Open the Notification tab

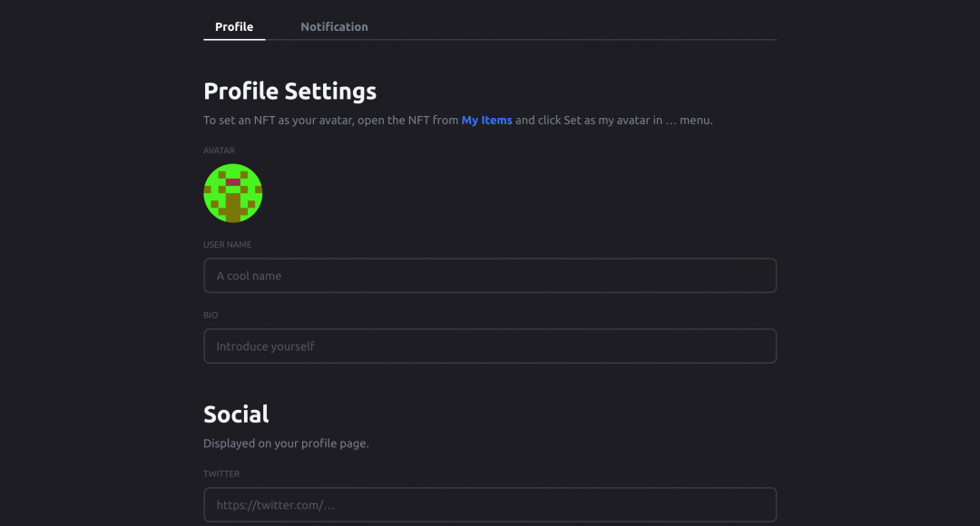pyautogui.click(x=334, y=27)
